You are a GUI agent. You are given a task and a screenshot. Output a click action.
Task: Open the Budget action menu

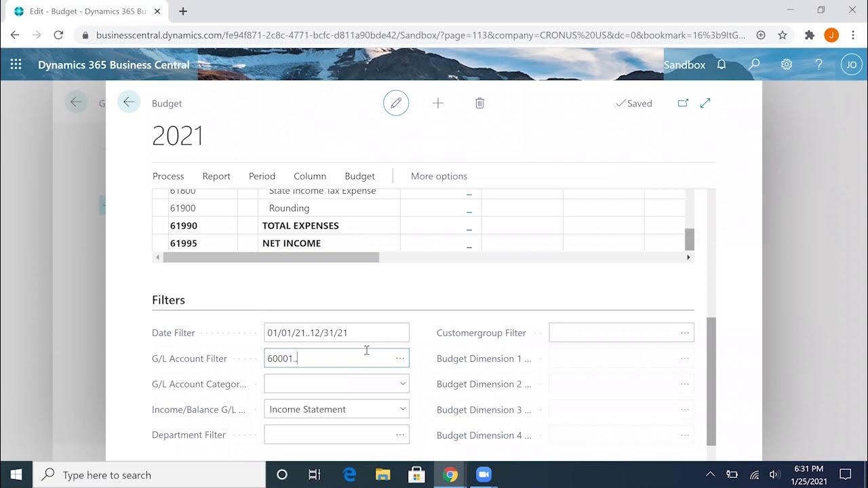pyautogui.click(x=359, y=176)
